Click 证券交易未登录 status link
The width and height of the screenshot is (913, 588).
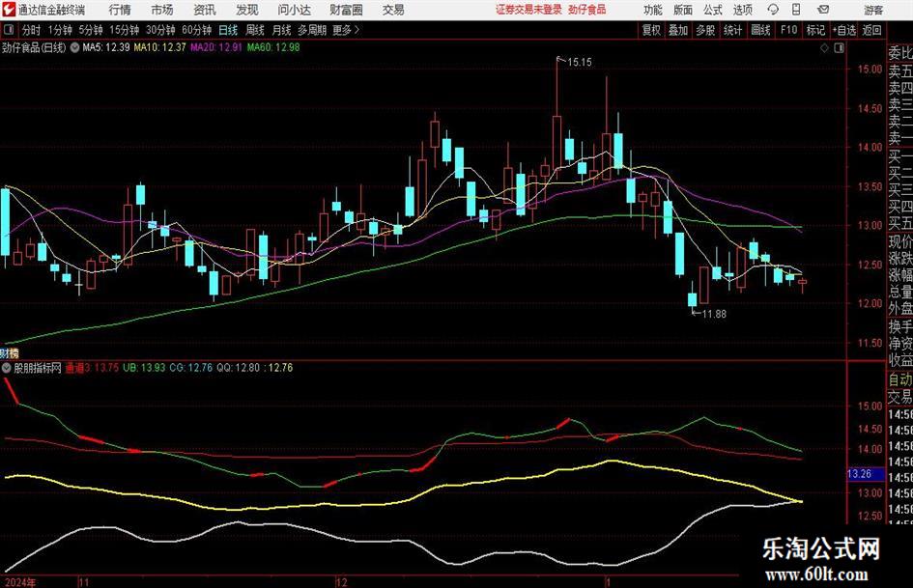(x=528, y=10)
